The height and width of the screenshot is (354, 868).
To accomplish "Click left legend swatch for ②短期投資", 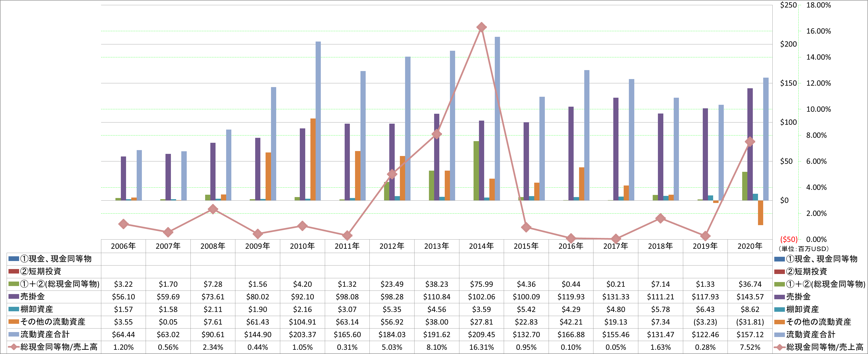I will tap(13, 271).
